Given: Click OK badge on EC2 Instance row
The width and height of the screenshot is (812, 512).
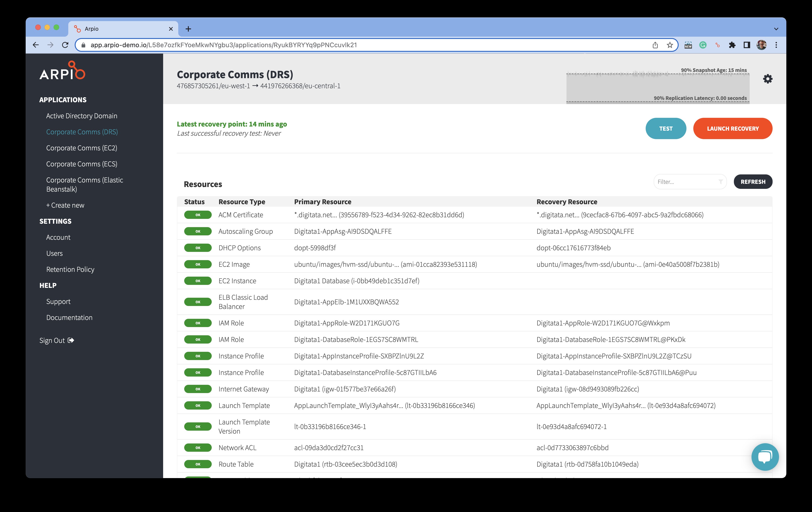Looking at the screenshot, I should (x=198, y=281).
